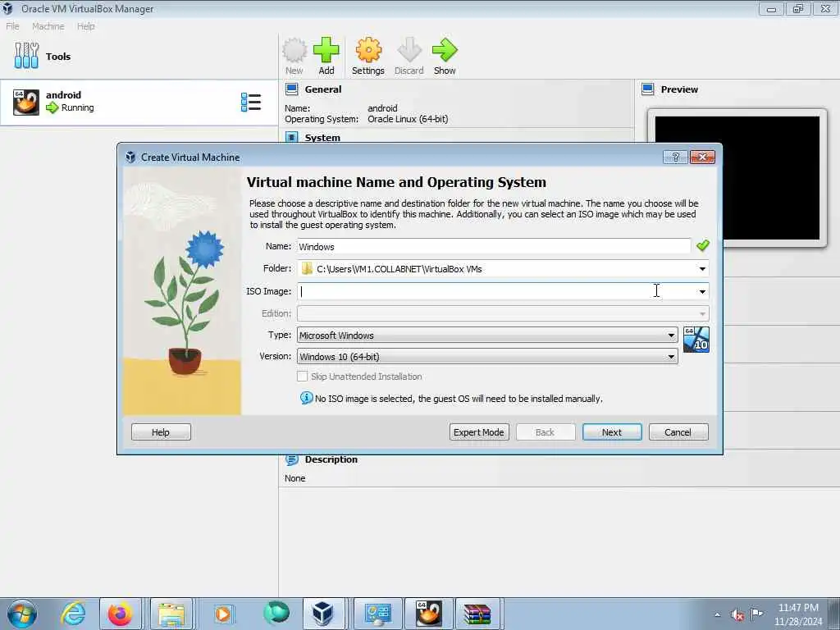Open the File menu

click(x=12, y=26)
